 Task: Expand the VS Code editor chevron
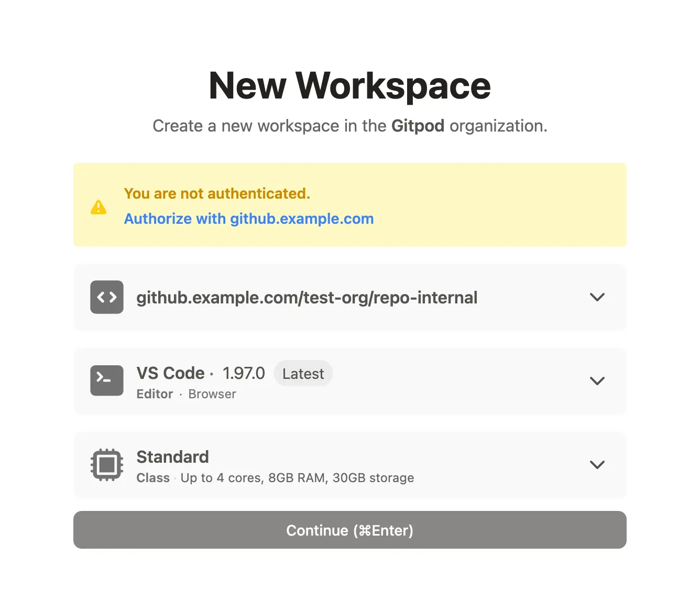[x=597, y=381]
